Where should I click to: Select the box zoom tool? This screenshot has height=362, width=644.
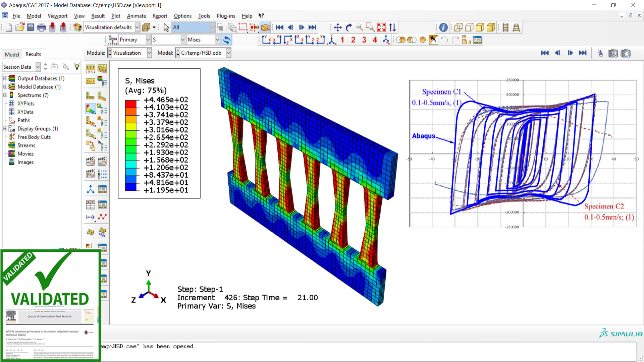click(370, 27)
